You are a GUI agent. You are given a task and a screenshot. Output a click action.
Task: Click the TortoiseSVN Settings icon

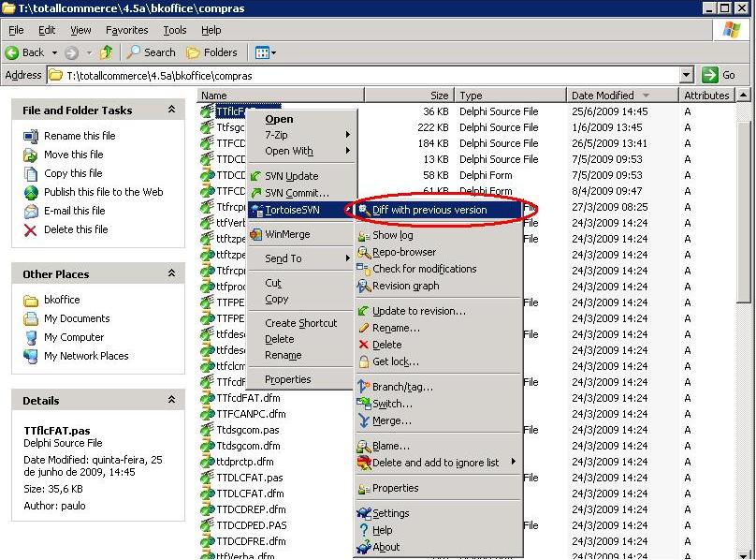click(x=364, y=513)
